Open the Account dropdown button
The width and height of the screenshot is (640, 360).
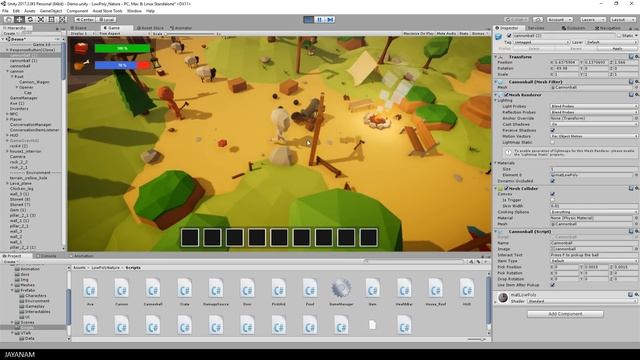pos(560,19)
